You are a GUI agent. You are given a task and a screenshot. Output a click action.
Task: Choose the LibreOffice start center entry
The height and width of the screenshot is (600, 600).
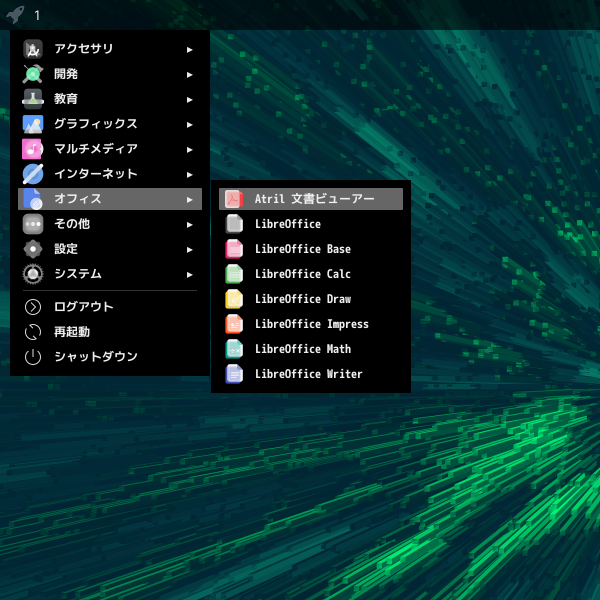tap(287, 224)
